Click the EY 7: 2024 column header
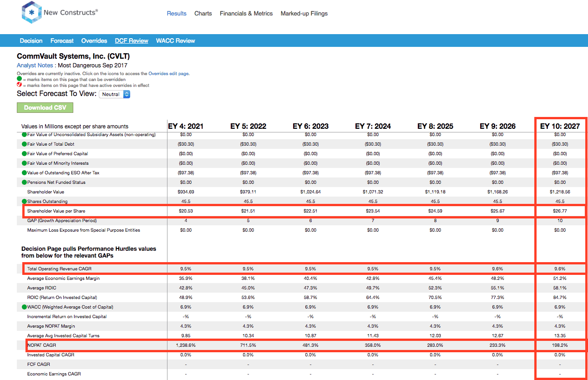The width and height of the screenshot is (588, 380). 373,126
